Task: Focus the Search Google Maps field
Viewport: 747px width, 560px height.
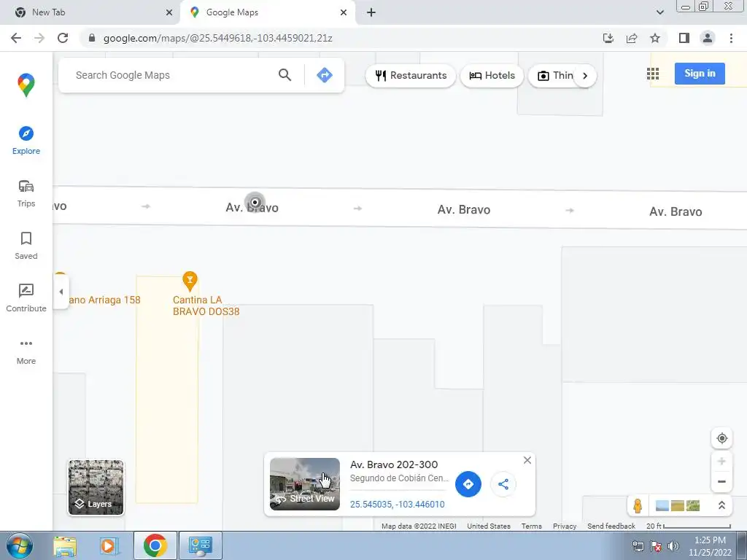Action: pos(171,75)
